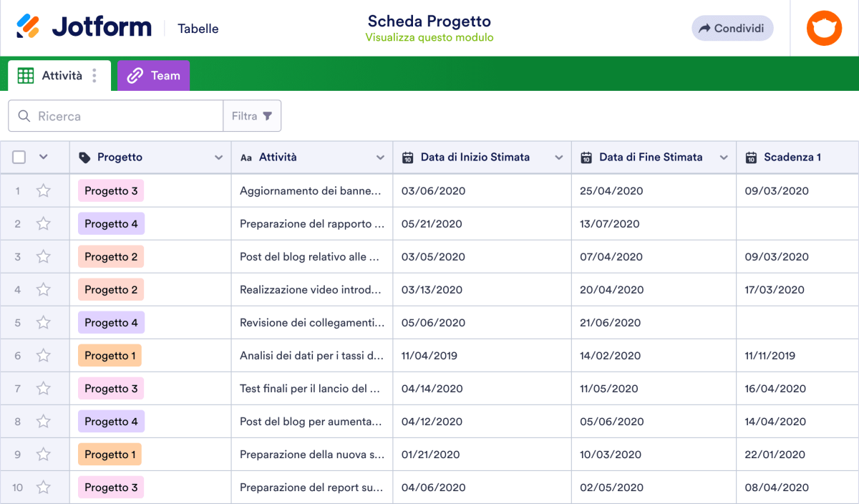Toggle the select-all checkbox in the header row
The width and height of the screenshot is (859, 504).
pyautogui.click(x=19, y=157)
